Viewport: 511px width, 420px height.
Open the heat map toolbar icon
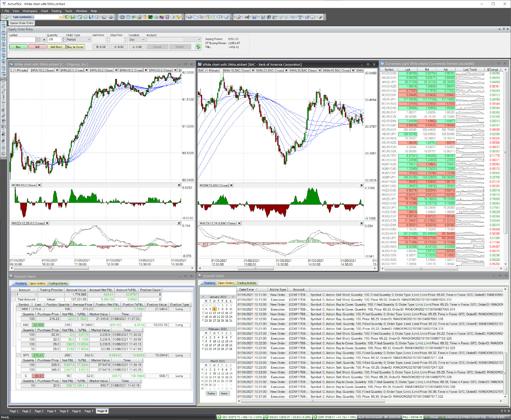click(150, 17)
